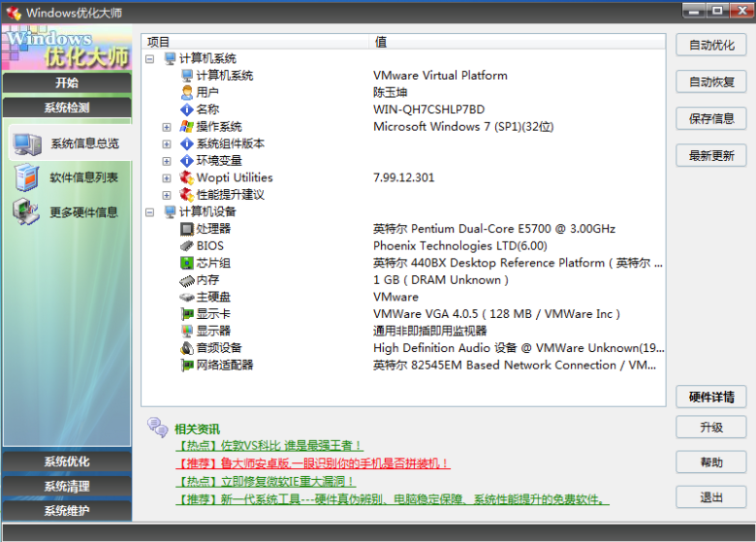This screenshot has height=542, width=756.
Task: Collapse the 计算机设备 root tree node
Action: [x=150, y=211]
